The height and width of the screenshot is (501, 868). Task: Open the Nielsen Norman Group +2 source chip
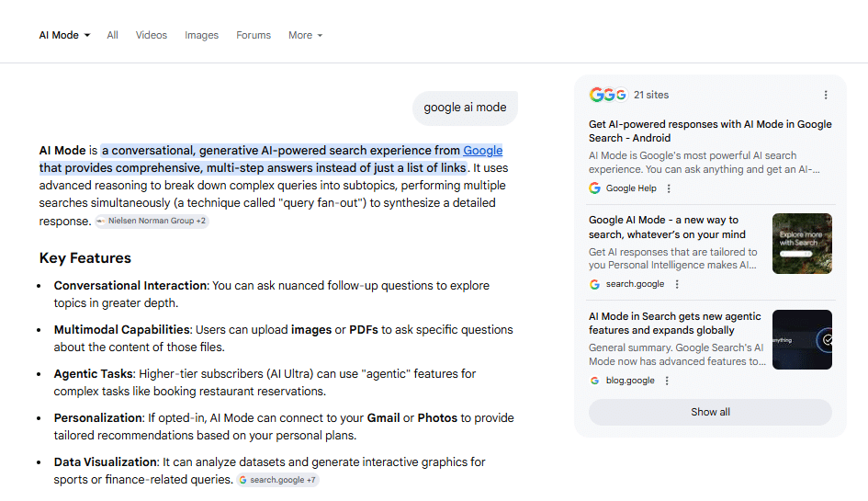(x=152, y=222)
